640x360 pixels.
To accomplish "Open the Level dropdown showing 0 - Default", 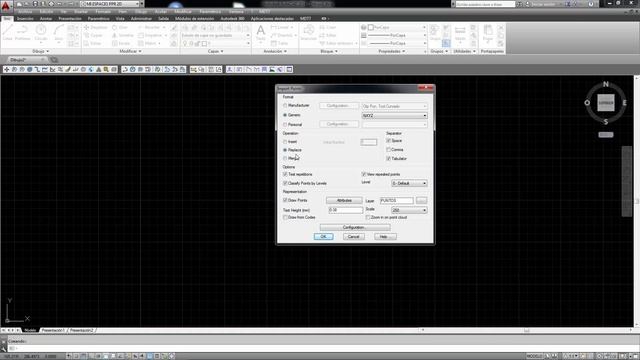I will 409,184.
